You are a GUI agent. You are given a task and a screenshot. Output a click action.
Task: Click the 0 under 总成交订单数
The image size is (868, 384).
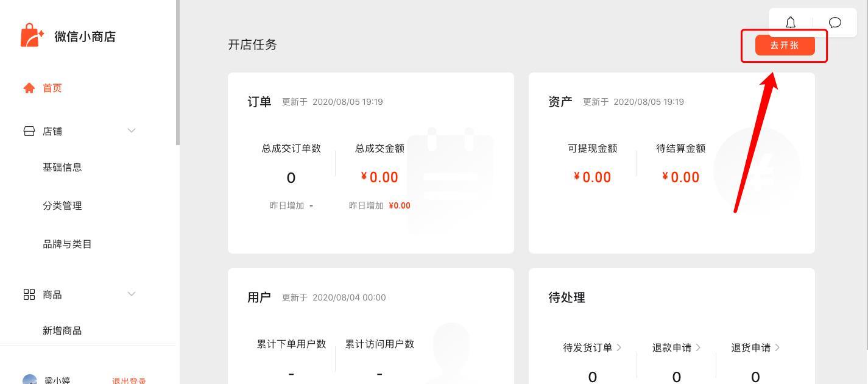(291, 178)
